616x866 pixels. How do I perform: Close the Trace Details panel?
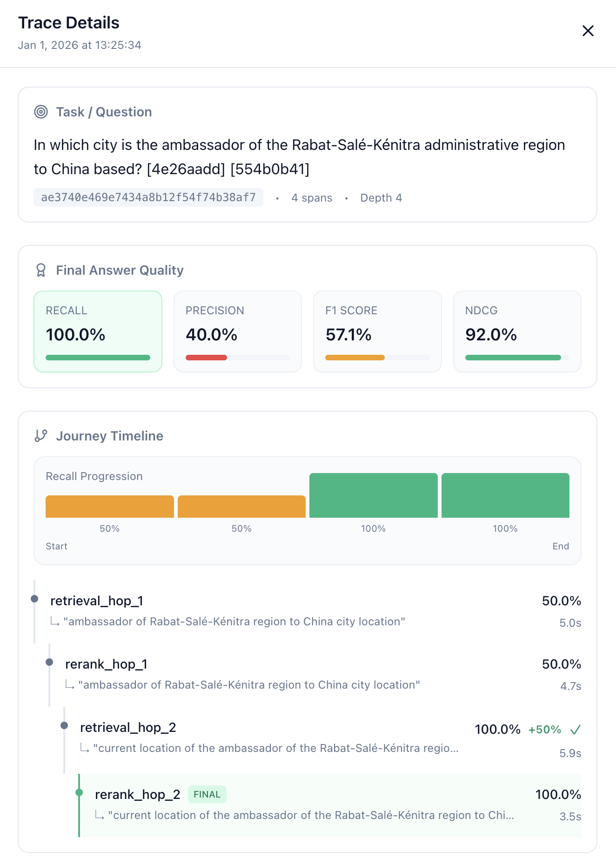click(x=588, y=31)
